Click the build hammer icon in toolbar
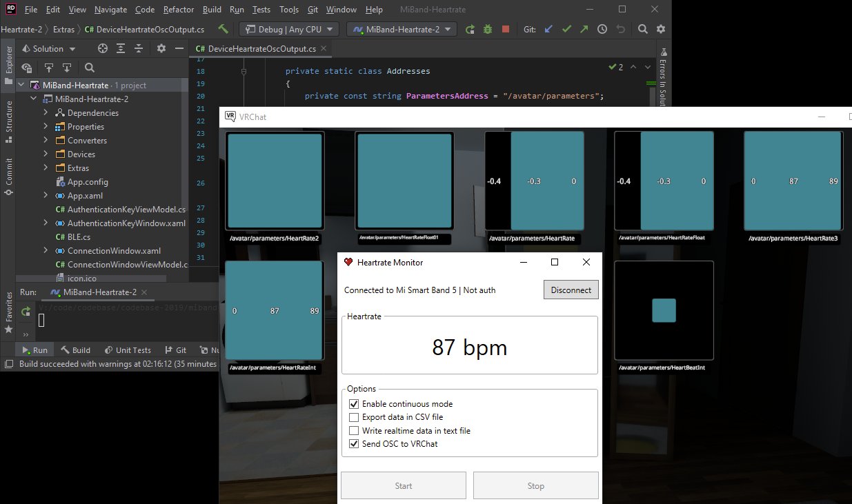The image size is (852, 504). (223, 29)
